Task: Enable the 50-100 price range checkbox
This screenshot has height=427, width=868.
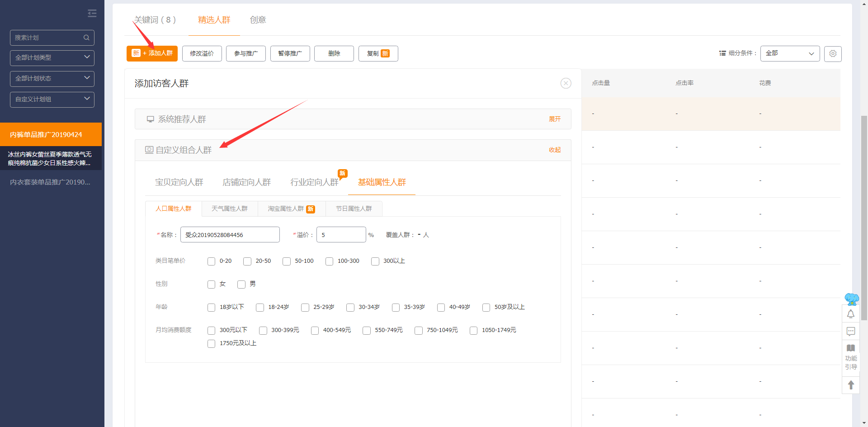Action: 287,261
